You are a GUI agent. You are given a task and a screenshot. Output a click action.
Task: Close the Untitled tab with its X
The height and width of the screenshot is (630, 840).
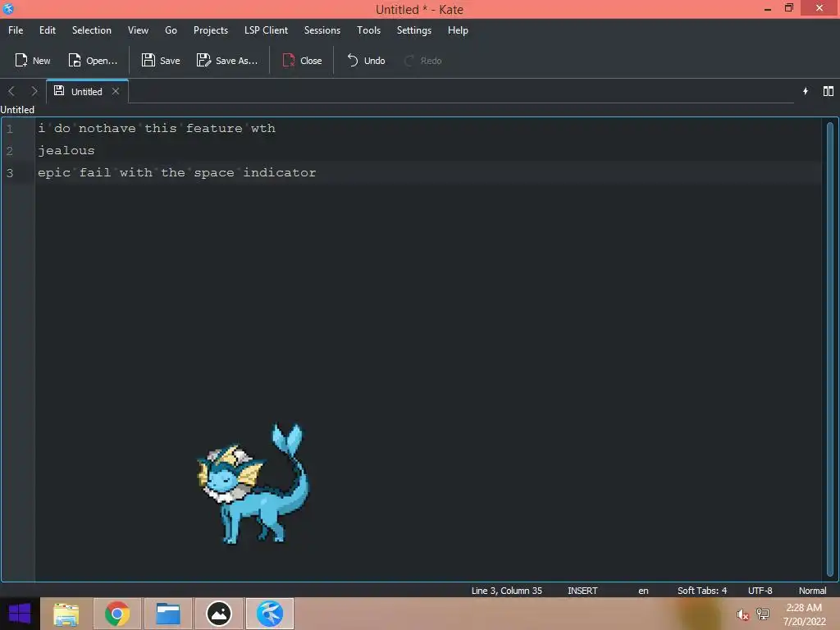(115, 91)
